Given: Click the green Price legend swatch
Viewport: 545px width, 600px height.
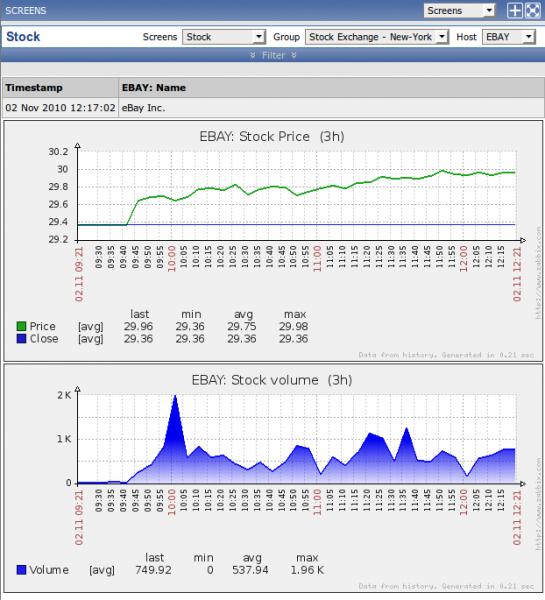Looking at the screenshot, I should pos(21,326).
